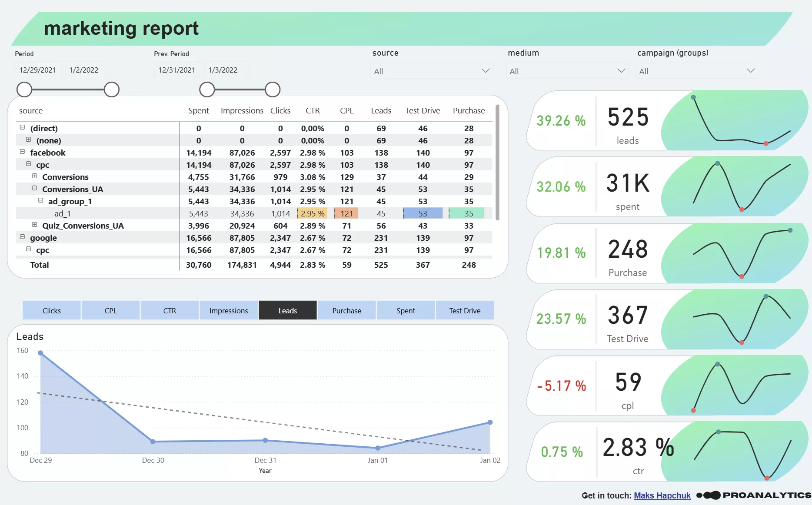Switch chart to the Spent tab

406,310
